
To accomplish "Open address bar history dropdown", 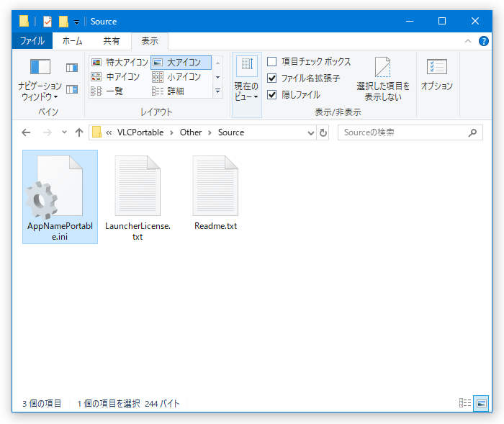I will click(311, 132).
